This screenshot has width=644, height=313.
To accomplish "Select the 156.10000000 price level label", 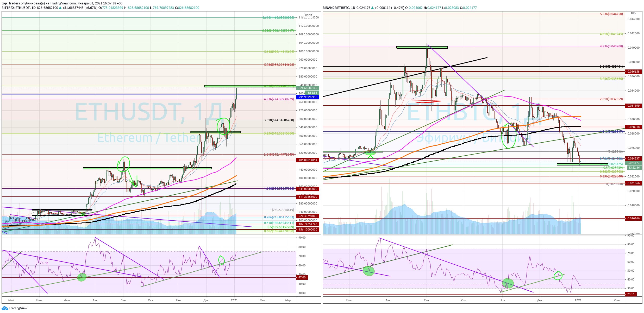I will (308, 229).
